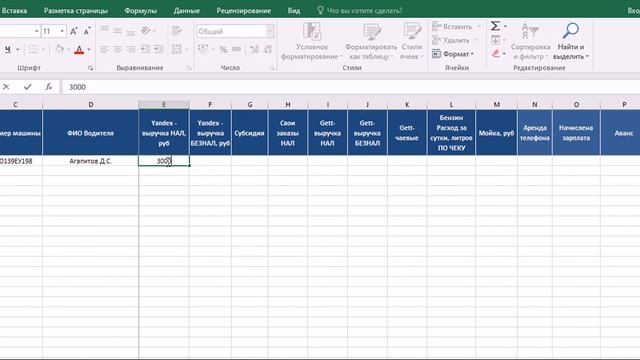Click the merge and center icon
The image size is (640, 360).
tap(177, 49)
